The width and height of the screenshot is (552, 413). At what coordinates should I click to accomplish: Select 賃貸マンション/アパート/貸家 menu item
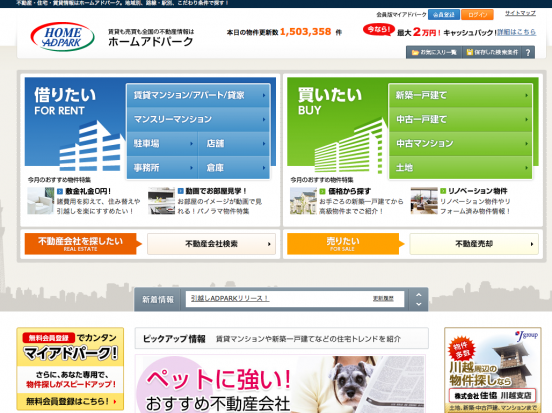(199, 95)
